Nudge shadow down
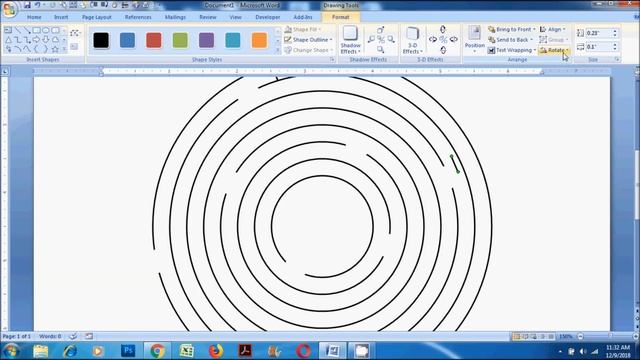 pyautogui.click(x=381, y=49)
